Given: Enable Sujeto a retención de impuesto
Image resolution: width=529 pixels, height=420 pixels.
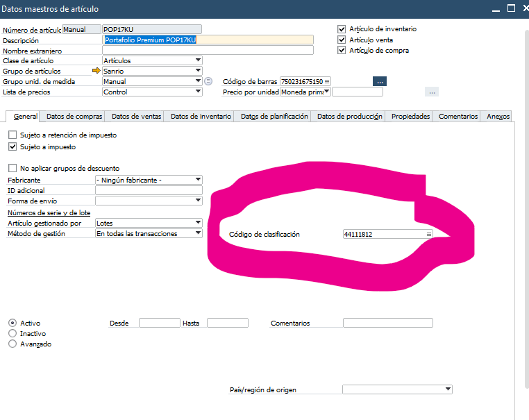Looking at the screenshot, I should click(x=12, y=135).
